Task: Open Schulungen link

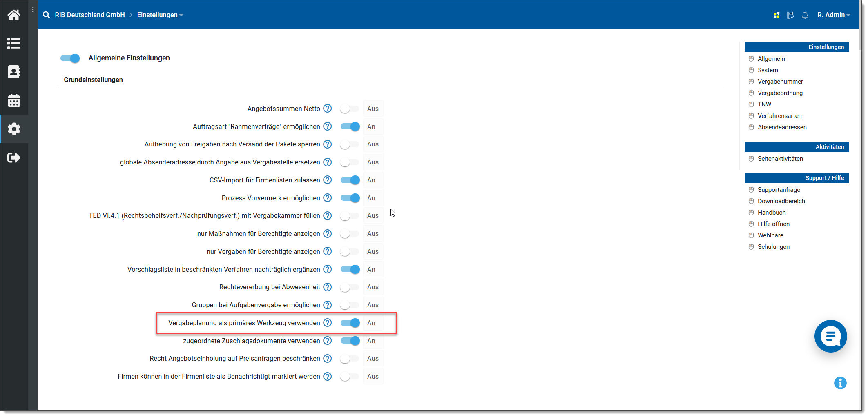Action: click(773, 247)
